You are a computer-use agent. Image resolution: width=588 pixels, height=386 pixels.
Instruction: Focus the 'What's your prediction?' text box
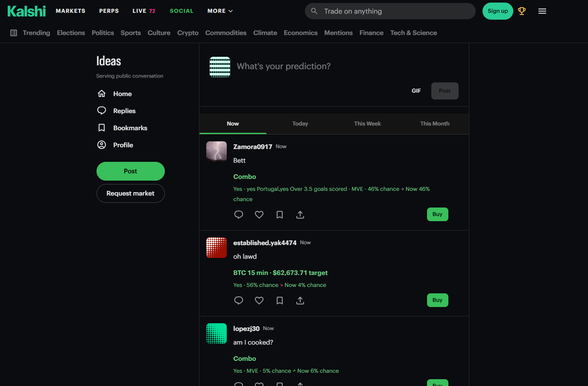point(348,66)
